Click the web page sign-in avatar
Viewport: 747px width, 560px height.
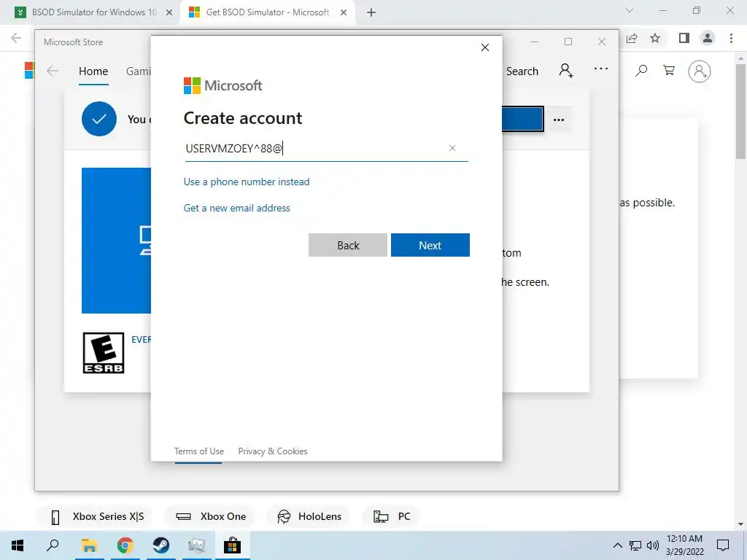click(700, 71)
